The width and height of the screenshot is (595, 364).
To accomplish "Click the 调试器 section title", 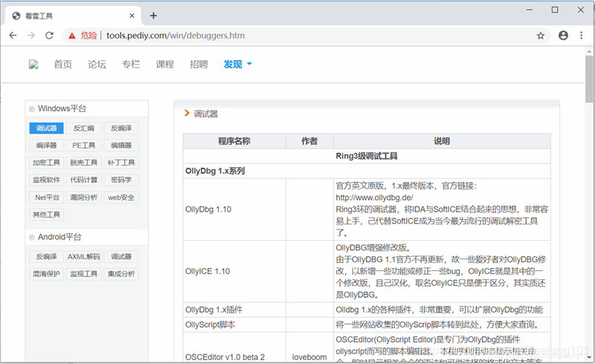I will tap(206, 114).
